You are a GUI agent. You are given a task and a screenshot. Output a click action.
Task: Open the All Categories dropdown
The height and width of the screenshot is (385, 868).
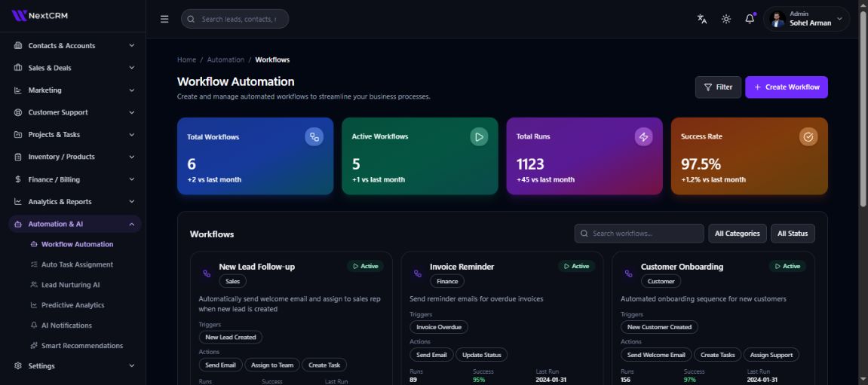[x=738, y=234]
